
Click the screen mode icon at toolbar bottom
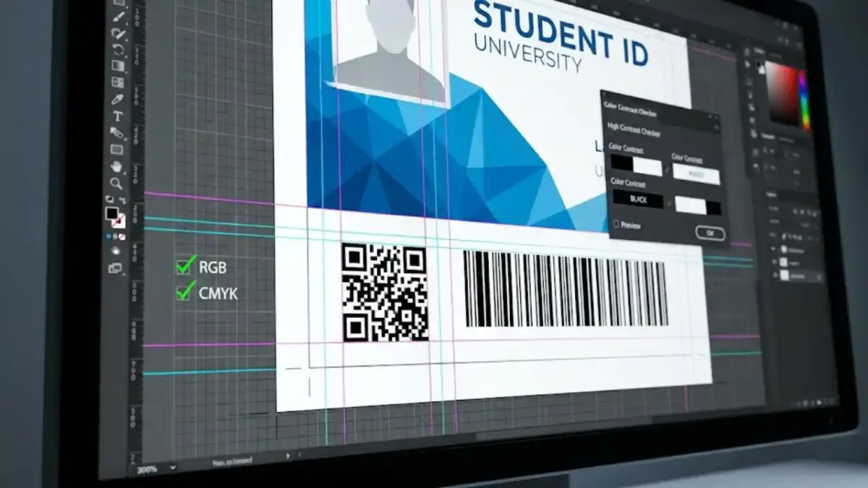(x=115, y=268)
